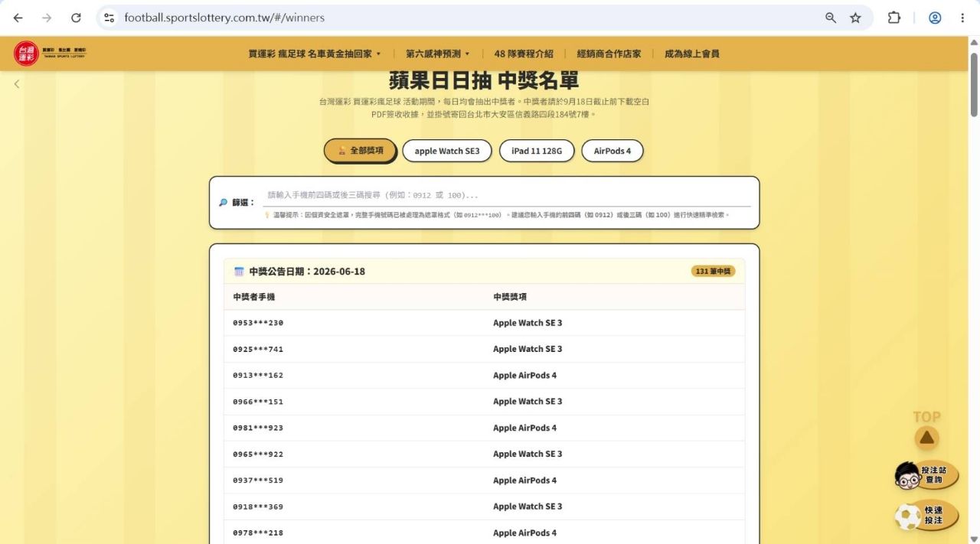Click phone number 0978***218
Screen dimensions: 980x544
258,533
